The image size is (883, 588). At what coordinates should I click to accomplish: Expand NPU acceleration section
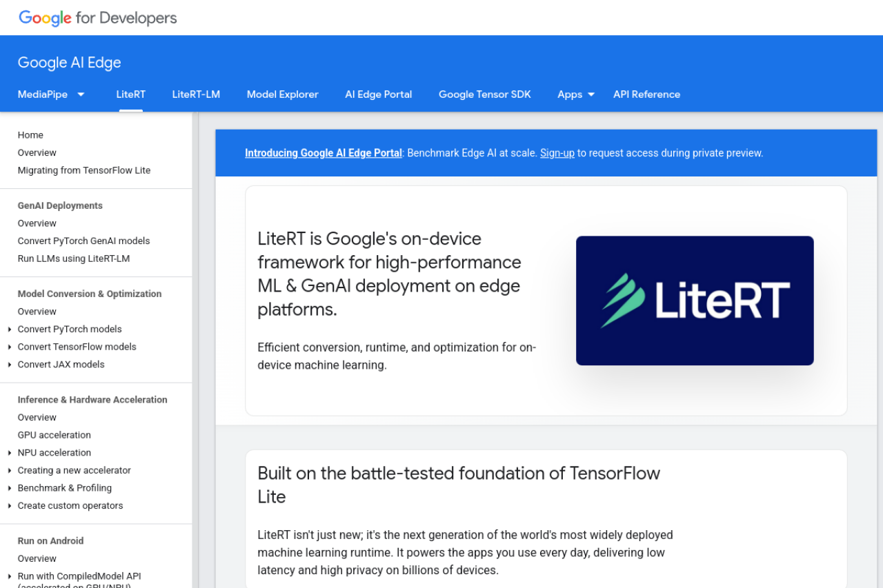pyautogui.click(x=10, y=453)
